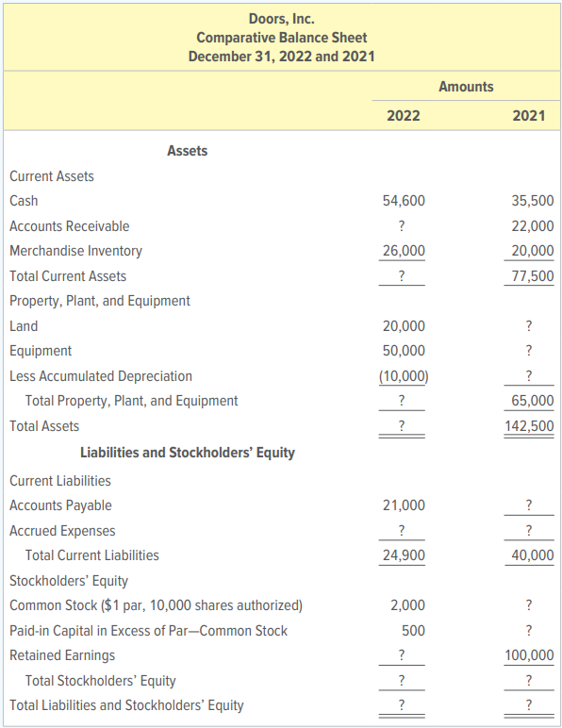The image size is (562, 728).
Task: Select the 2021 Equipment unknown amount
Action: tap(529, 351)
